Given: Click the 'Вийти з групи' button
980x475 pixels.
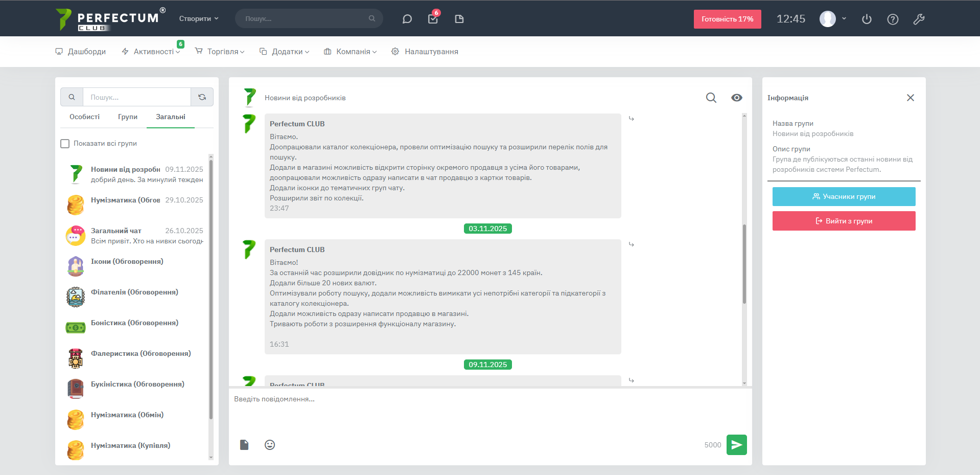Looking at the screenshot, I should click(x=844, y=221).
